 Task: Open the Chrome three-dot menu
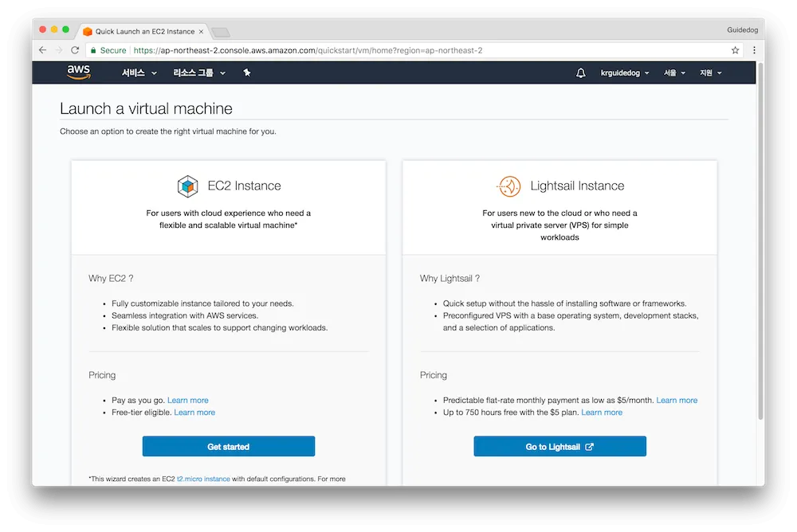pyautogui.click(x=754, y=50)
